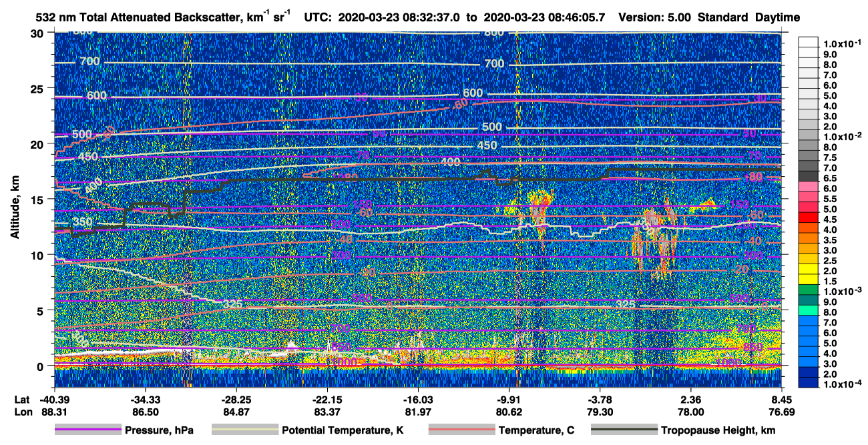Click latitude value '-16.03'
Viewport: 868px width, 445px height.
(x=418, y=400)
